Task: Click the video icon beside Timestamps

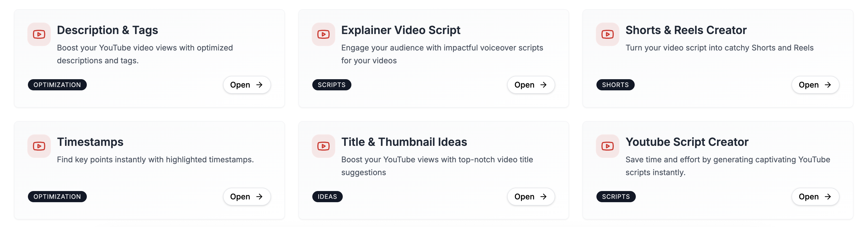Action: [39, 146]
